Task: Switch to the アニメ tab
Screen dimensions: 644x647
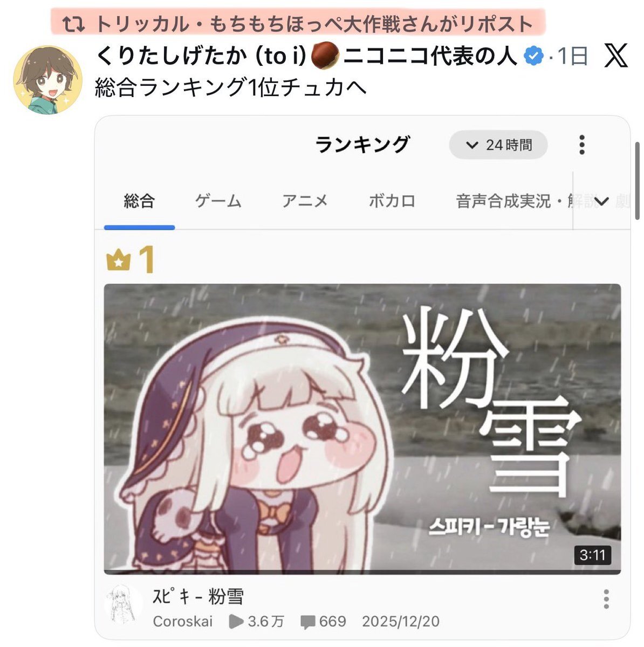Action: pos(305,201)
